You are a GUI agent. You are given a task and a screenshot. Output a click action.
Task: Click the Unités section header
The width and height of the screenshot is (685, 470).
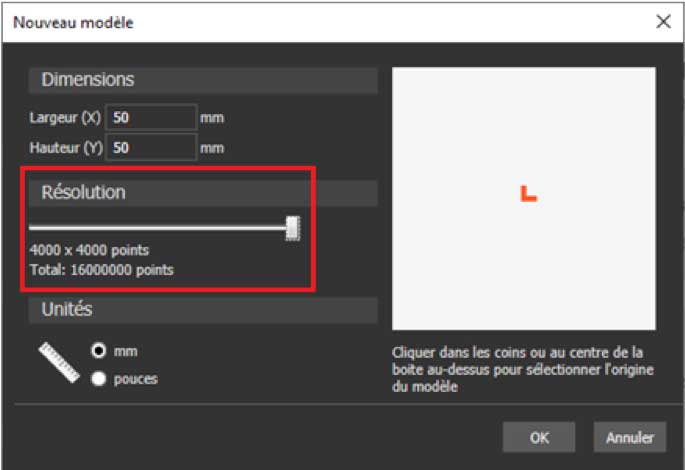tap(69, 310)
